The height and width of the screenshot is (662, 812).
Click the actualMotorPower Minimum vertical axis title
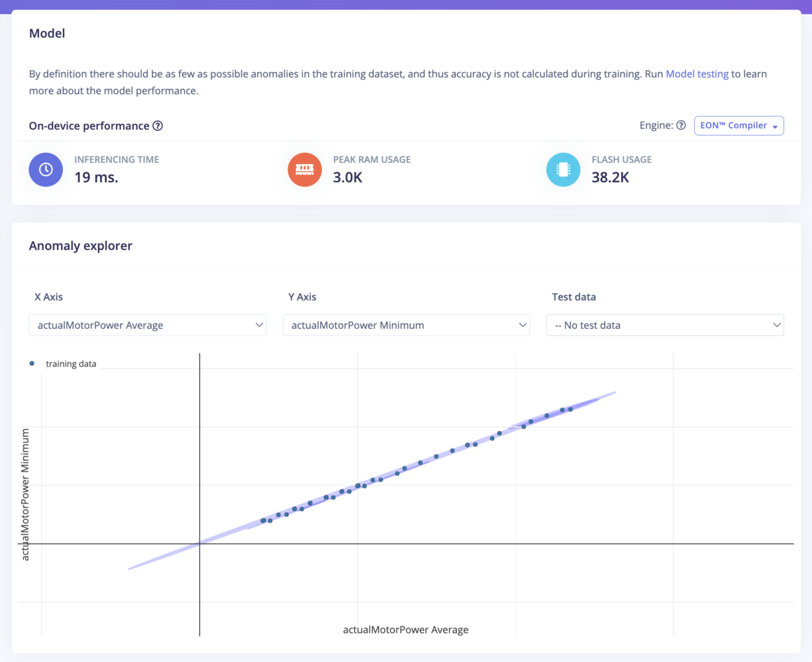25,495
